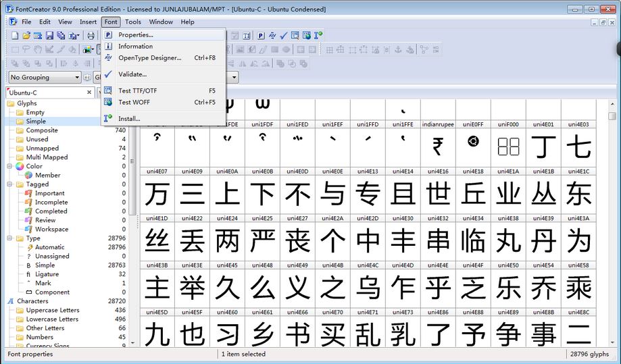Open the Tools menu

coord(133,22)
